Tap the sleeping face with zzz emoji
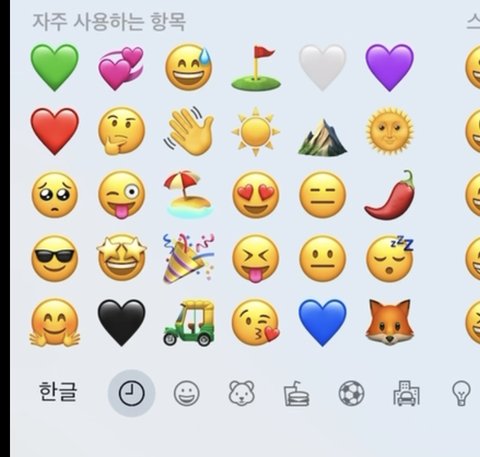 (x=389, y=259)
